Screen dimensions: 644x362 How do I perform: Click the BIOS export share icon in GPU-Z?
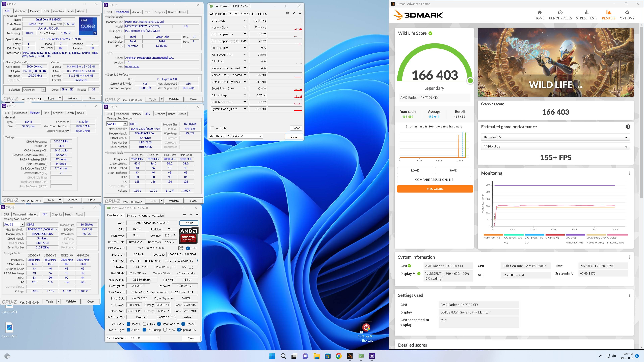[x=181, y=248]
